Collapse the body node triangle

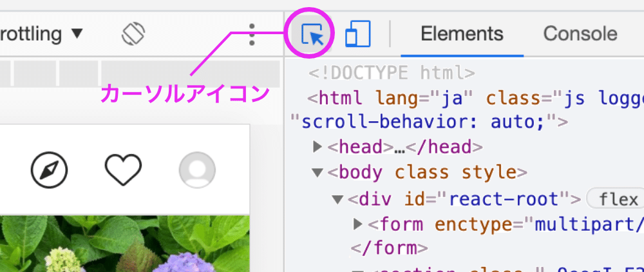[x=317, y=173]
